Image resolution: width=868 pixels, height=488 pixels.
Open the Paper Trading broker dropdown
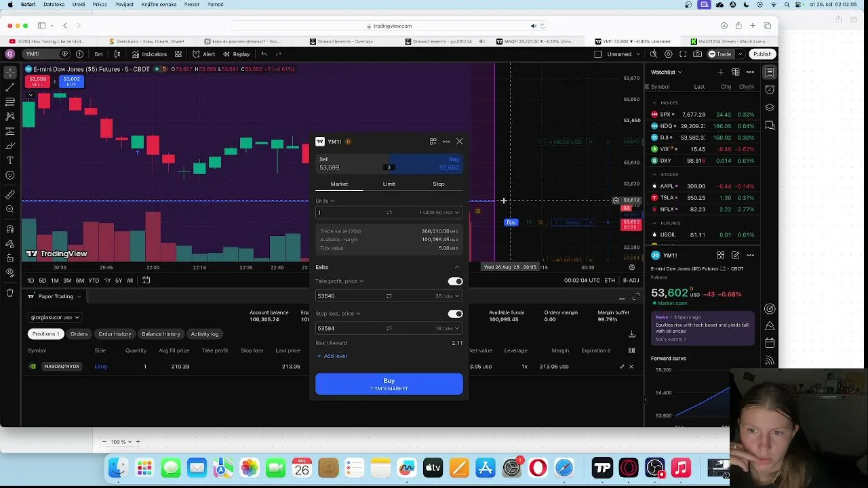(55, 296)
